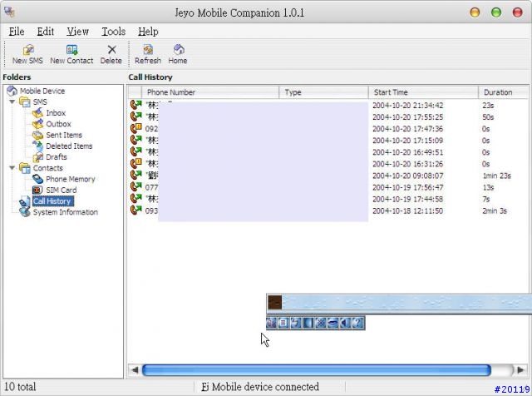The width and height of the screenshot is (532, 396).
Task: Open the View menu
Action: (77, 32)
